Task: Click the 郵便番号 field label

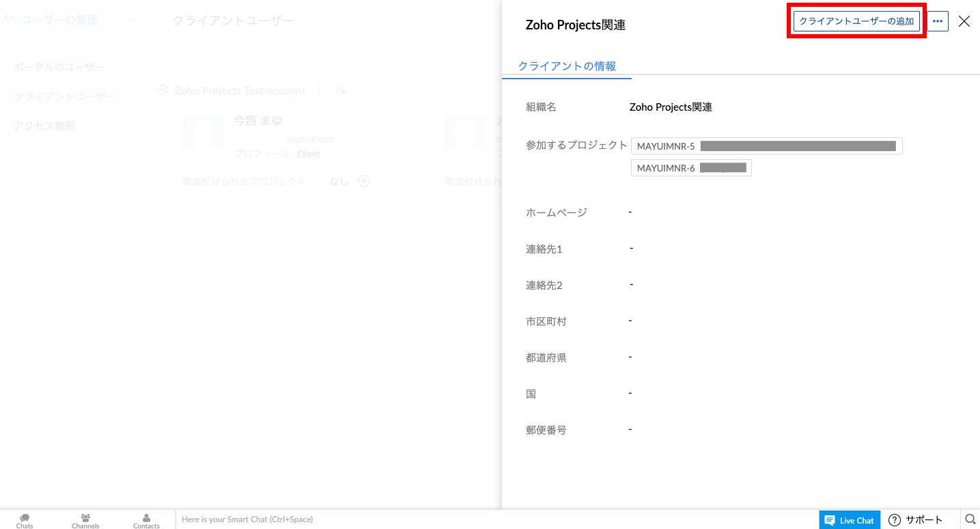Action: click(546, 431)
